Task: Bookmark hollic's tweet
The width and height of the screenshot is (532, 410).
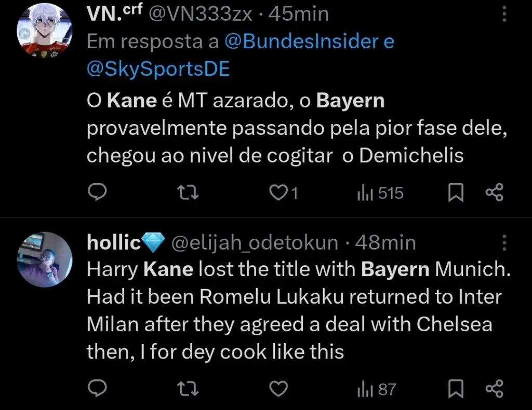Action: tap(456, 389)
